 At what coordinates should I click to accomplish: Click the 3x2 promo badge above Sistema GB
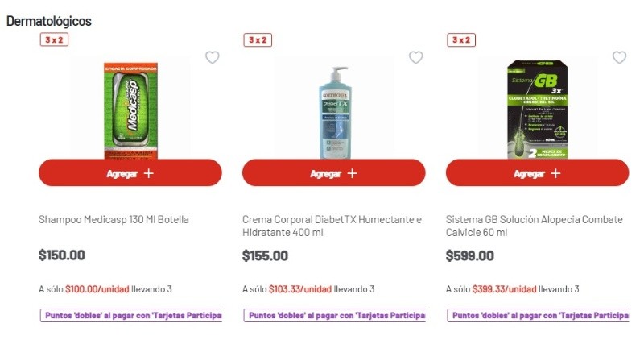(460, 40)
